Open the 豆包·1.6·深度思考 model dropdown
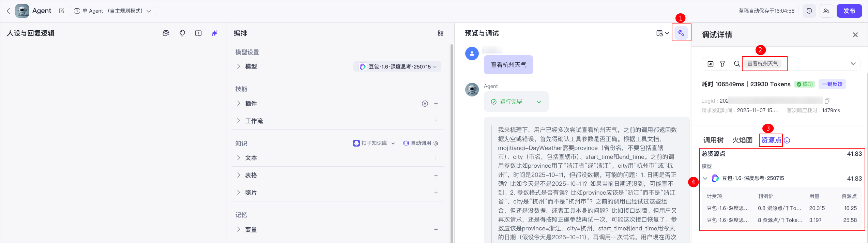Image resolution: width=868 pixels, height=243 pixels. tap(397, 67)
